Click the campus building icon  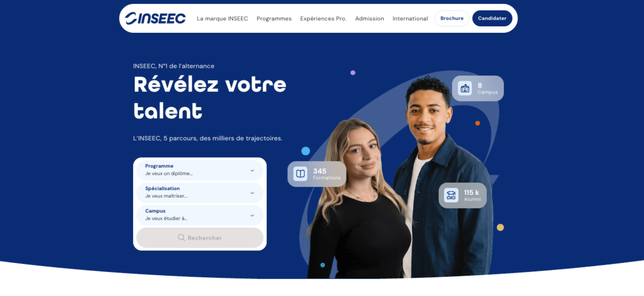(465, 88)
